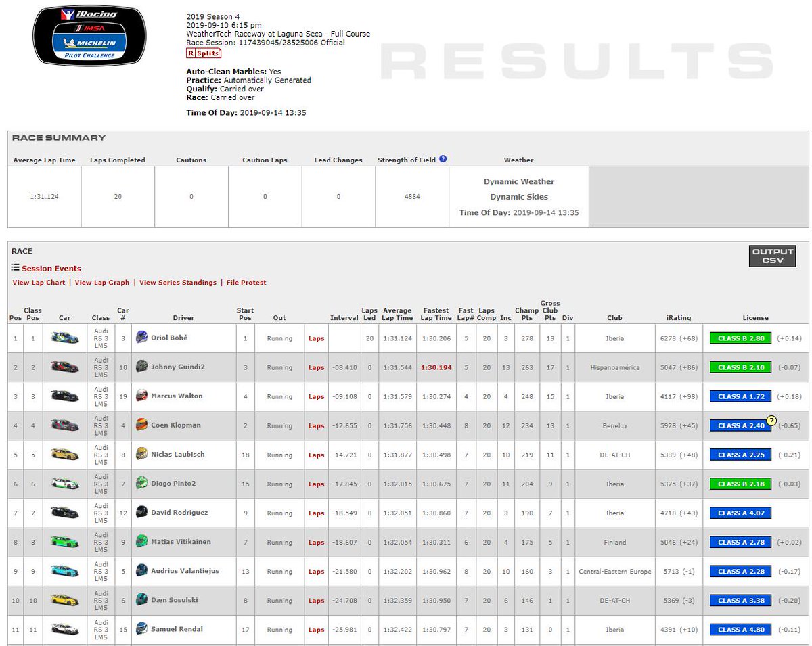
Task: Click Diogo Pinto2's car thumbnail
Action: tap(65, 483)
